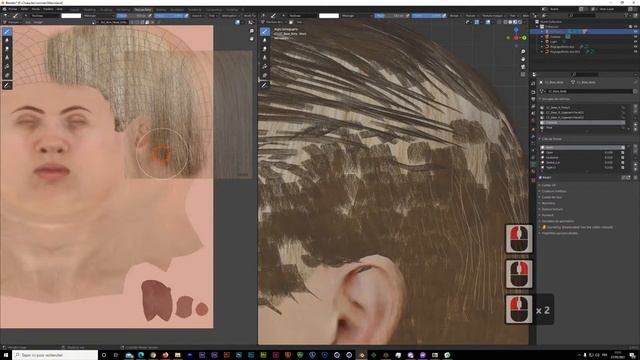Click the zoom gizmo in the image editor
The image size is (640, 360).
pyautogui.click(x=251, y=31)
